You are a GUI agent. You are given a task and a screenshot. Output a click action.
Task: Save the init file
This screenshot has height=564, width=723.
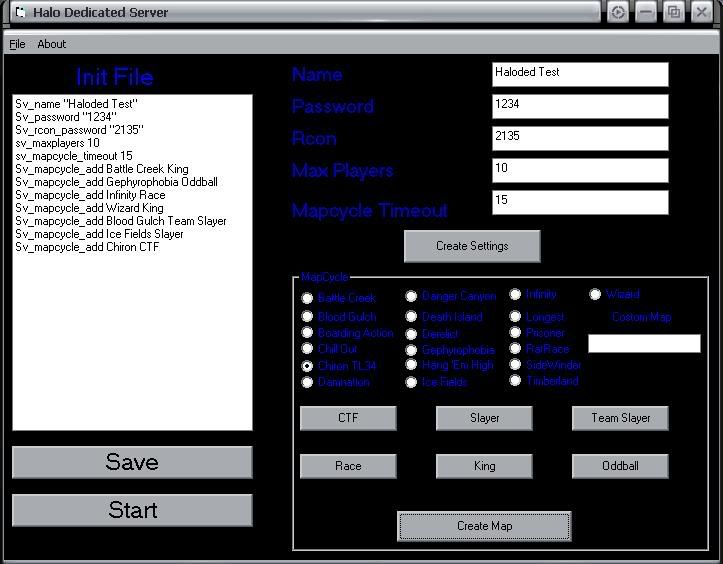132,462
